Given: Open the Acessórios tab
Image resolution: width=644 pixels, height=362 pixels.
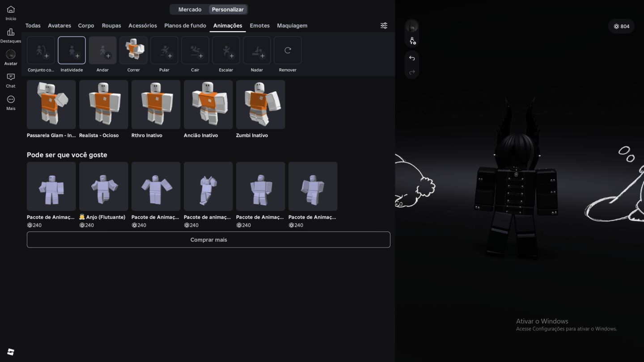Looking at the screenshot, I should [143, 25].
